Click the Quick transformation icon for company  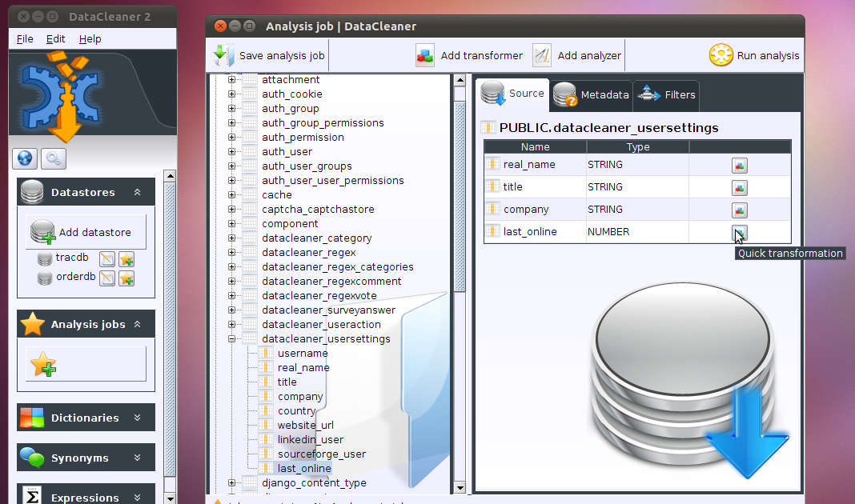[739, 210]
